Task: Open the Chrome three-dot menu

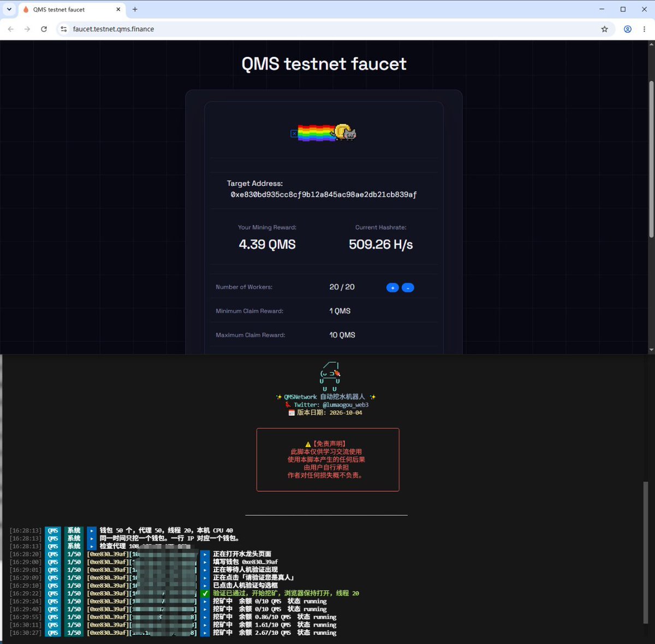Action: 644,29
